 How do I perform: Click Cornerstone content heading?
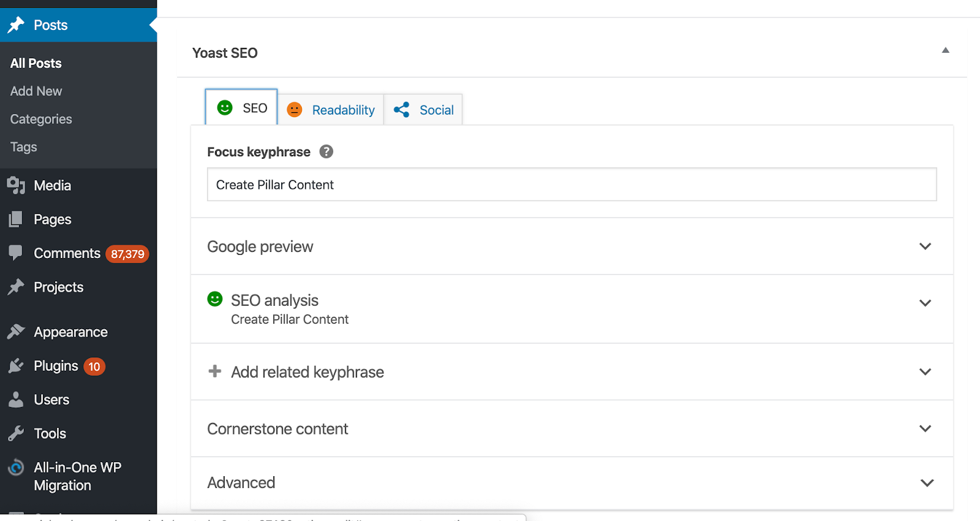[277, 429]
